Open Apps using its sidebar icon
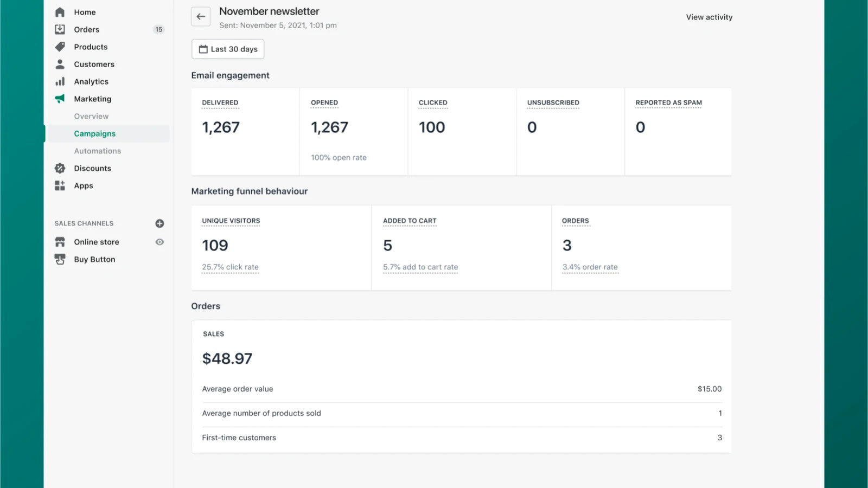 point(60,185)
